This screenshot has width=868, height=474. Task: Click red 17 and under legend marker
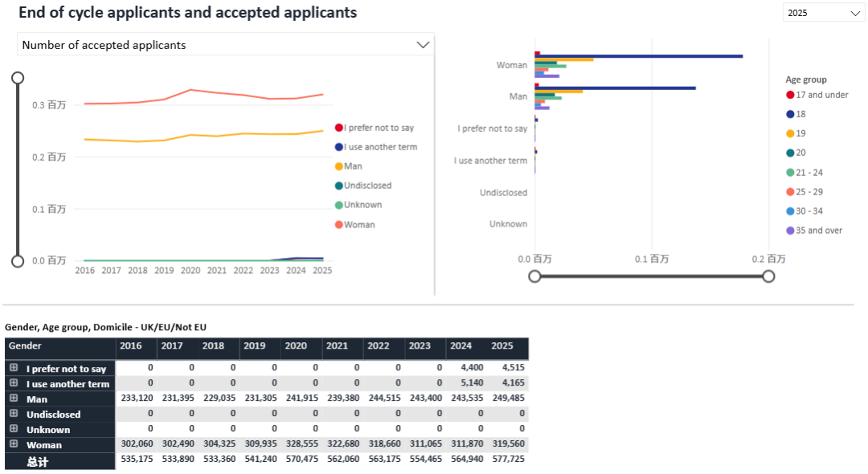(790, 95)
